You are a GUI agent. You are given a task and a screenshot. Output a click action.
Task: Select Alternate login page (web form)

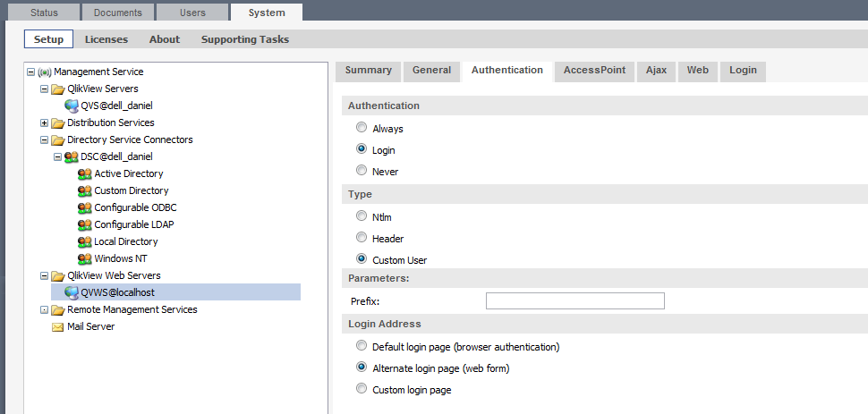(x=362, y=367)
